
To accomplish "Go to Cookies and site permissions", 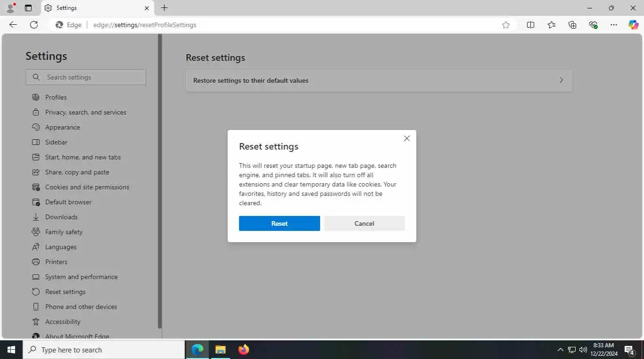I will [x=87, y=187].
